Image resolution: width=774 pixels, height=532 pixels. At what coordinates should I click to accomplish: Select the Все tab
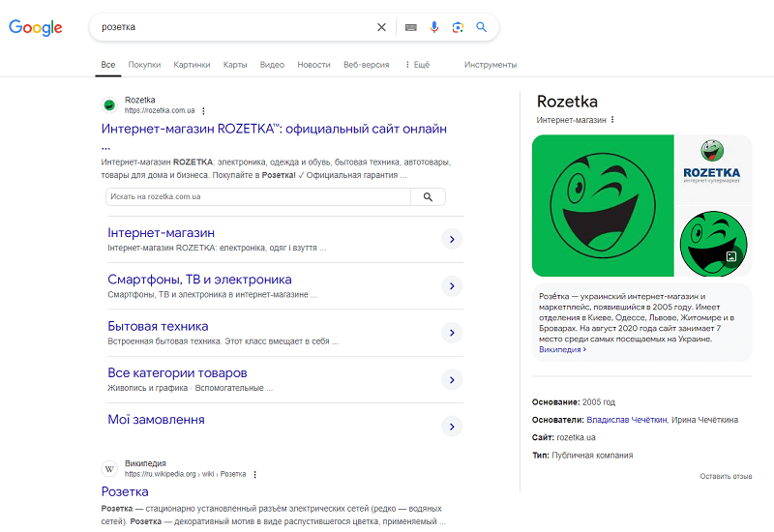(x=108, y=65)
